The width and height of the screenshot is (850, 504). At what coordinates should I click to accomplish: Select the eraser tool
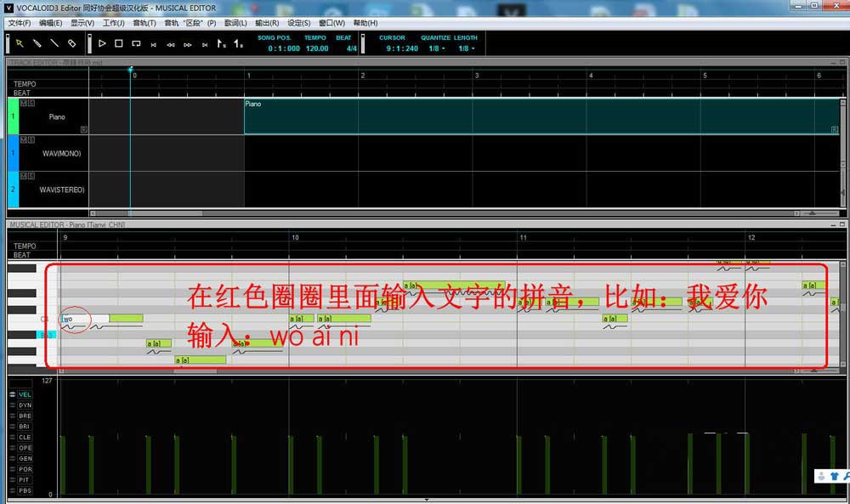(71, 43)
